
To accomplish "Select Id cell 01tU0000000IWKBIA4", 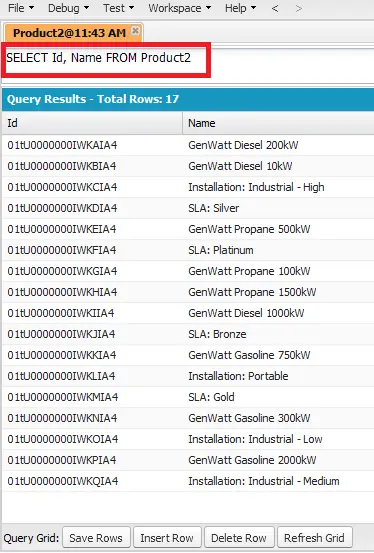I will [92, 166].
